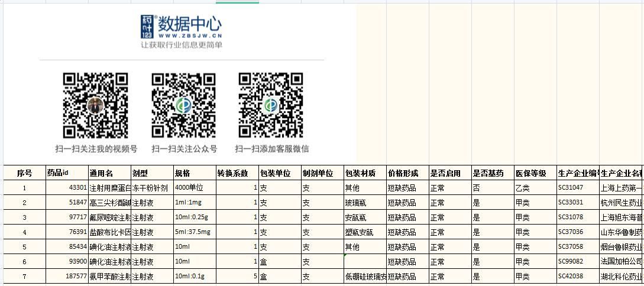Viewport: 644px width, 286px height.
Task: Click manufacturer code SC33031
Action: coord(578,203)
